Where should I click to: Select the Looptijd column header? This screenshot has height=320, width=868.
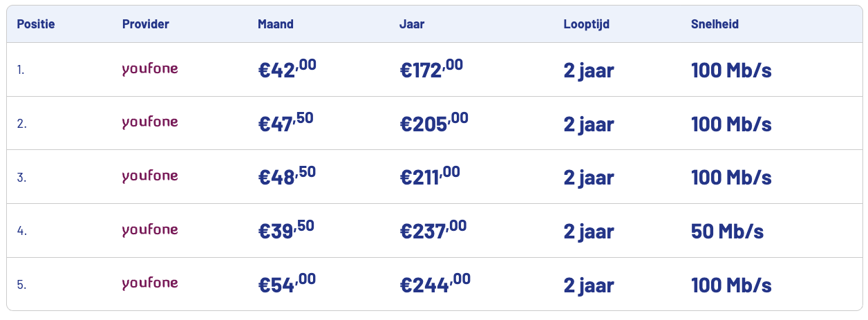pyautogui.click(x=587, y=24)
